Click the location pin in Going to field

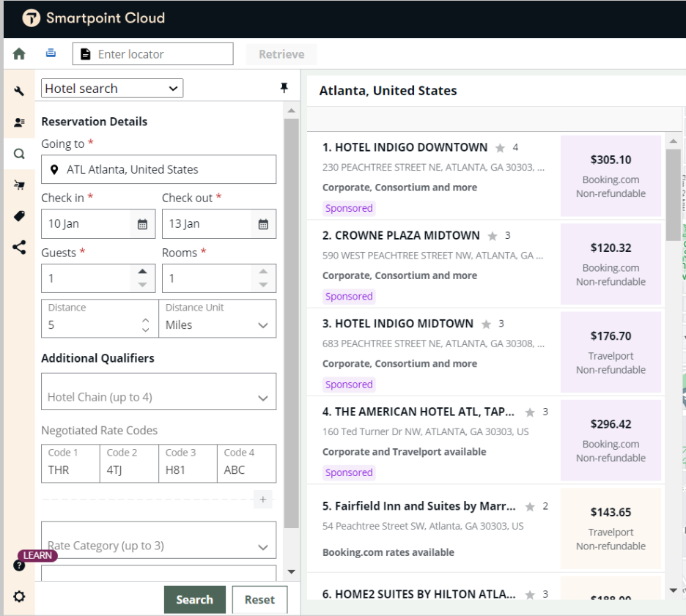54,170
